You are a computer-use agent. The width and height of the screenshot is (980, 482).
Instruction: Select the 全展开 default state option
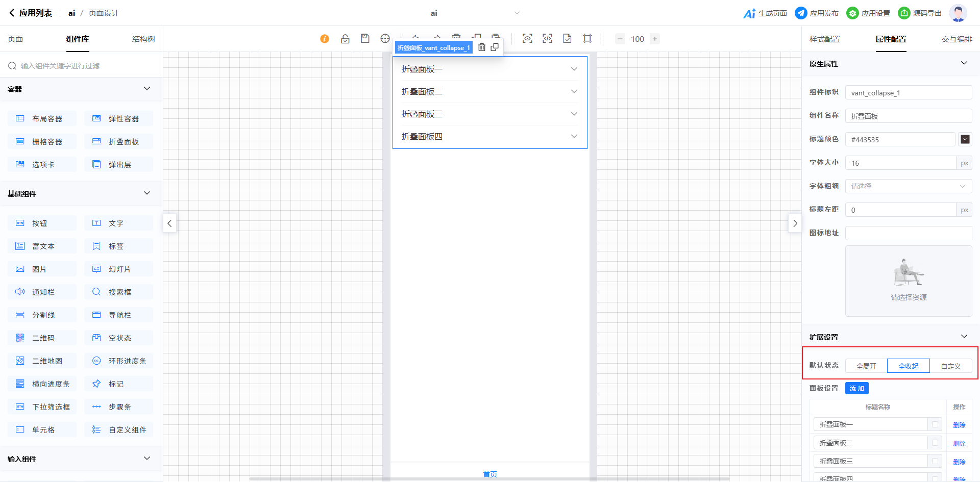pyautogui.click(x=866, y=366)
